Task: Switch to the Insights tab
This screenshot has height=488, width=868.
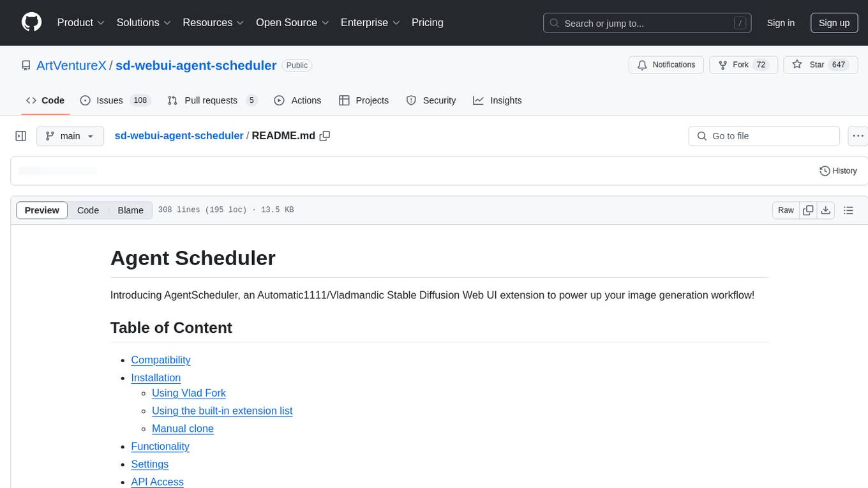Action: pyautogui.click(x=497, y=100)
